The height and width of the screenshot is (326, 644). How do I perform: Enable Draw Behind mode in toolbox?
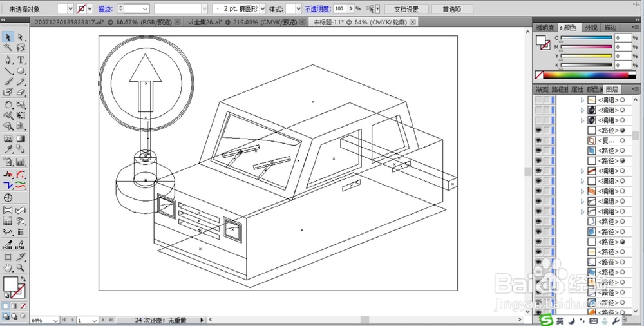coord(14,316)
